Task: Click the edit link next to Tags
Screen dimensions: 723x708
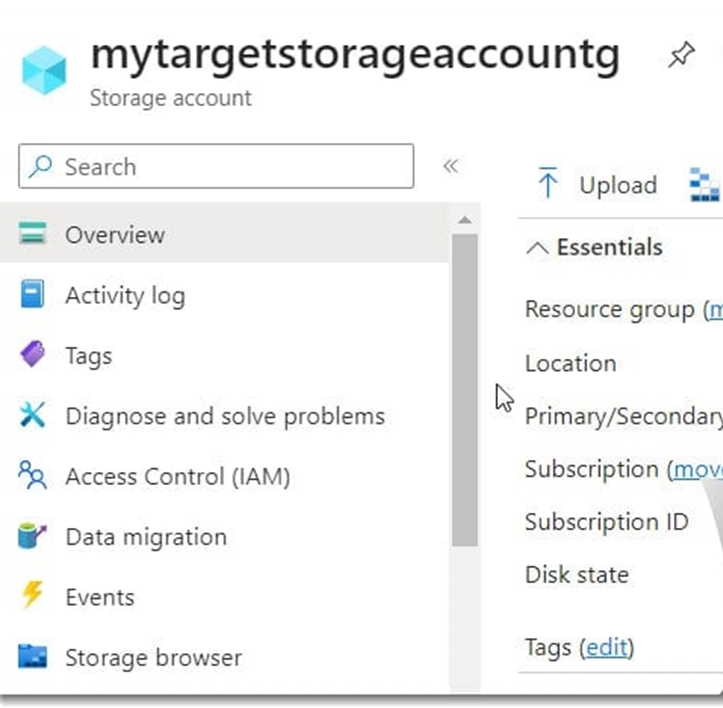Action: tap(607, 647)
